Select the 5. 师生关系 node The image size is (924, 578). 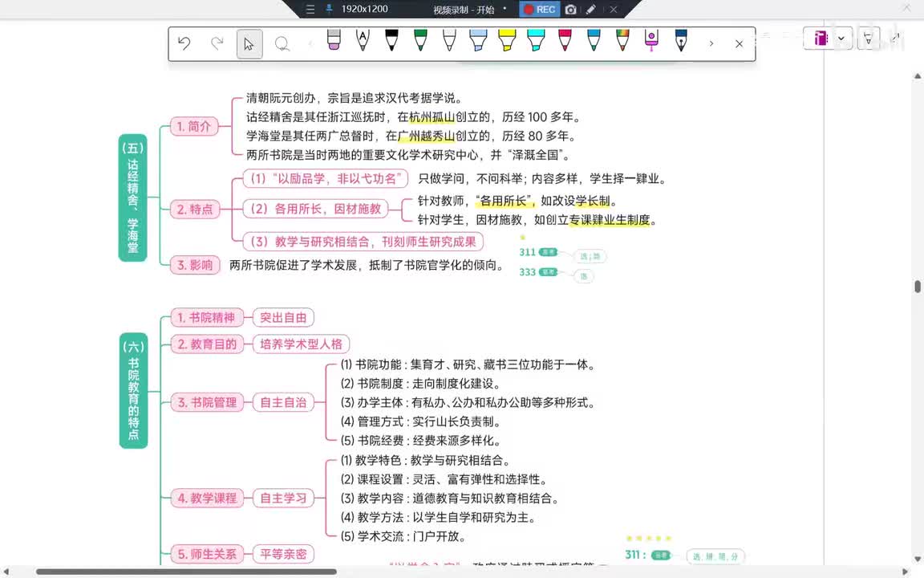click(x=207, y=555)
